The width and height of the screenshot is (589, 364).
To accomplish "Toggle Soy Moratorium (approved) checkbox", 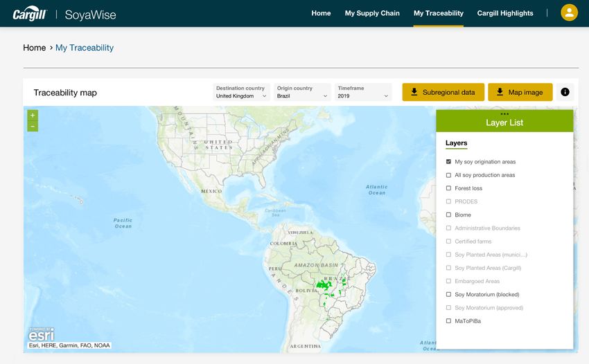I will pos(448,308).
